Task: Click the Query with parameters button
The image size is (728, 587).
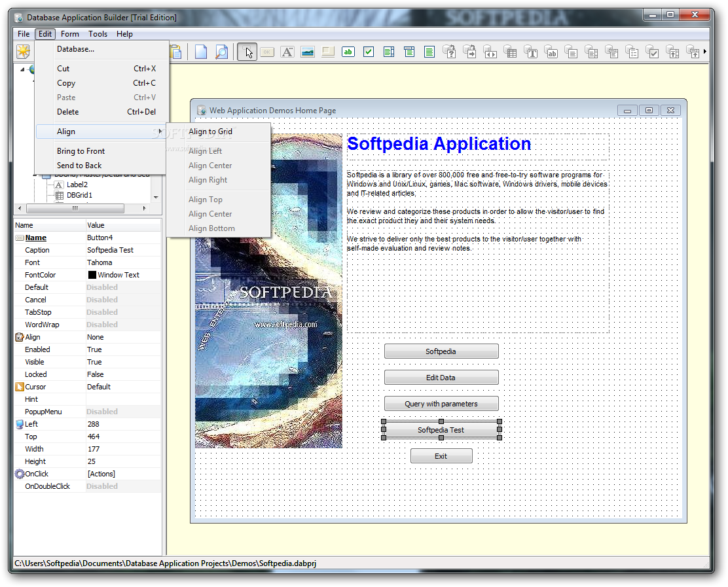Action: (x=441, y=404)
